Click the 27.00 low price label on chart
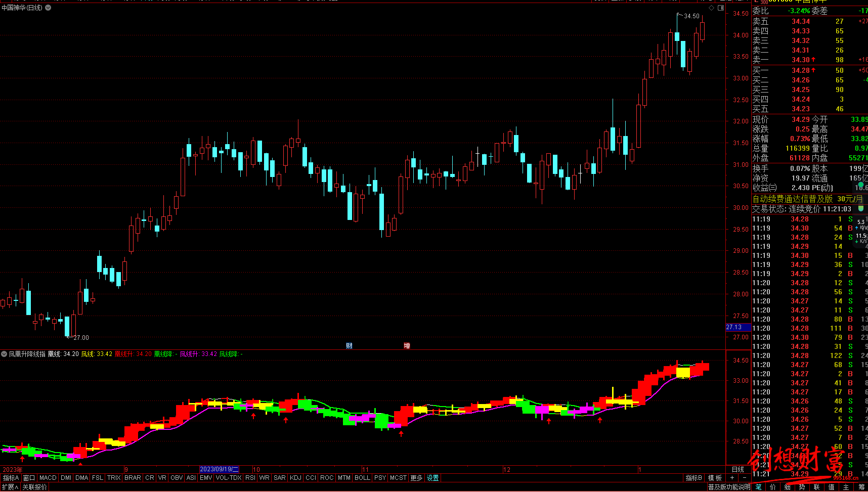This screenshot has height=492, width=868. [x=81, y=337]
